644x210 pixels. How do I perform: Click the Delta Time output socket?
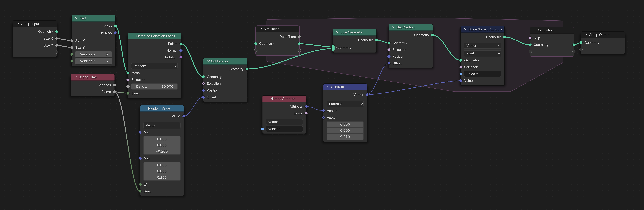pos(299,37)
